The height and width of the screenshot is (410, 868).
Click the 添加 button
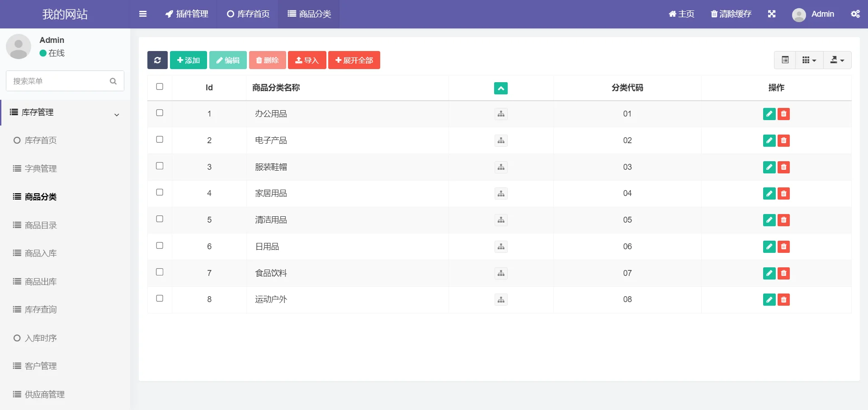pyautogui.click(x=188, y=60)
